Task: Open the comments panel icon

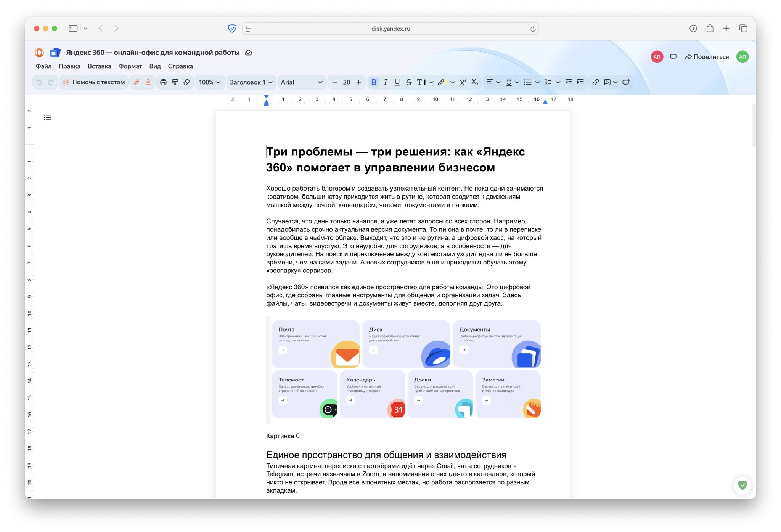Action: pos(673,57)
